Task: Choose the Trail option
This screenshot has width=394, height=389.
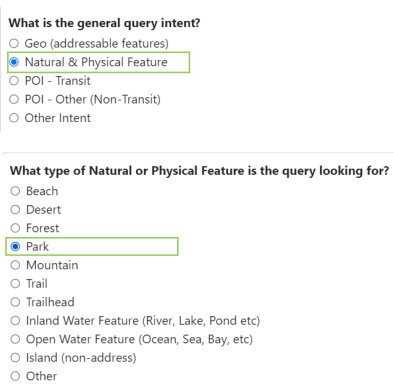Action: coord(15,284)
